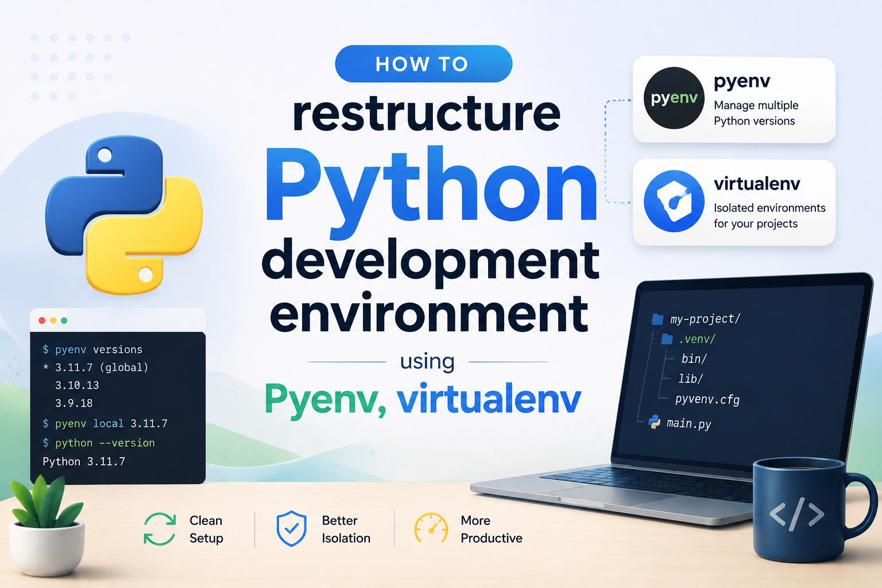The height and width of the screenshot is (588, 882).
Task: Click the blue shield checkmark icon
Action: click(292, 529)
